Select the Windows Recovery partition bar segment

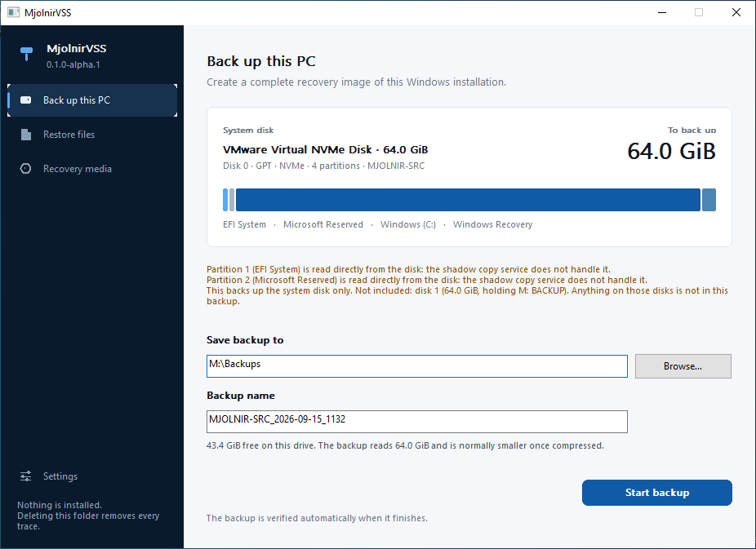pyautogui.click(x=709, y=200)
